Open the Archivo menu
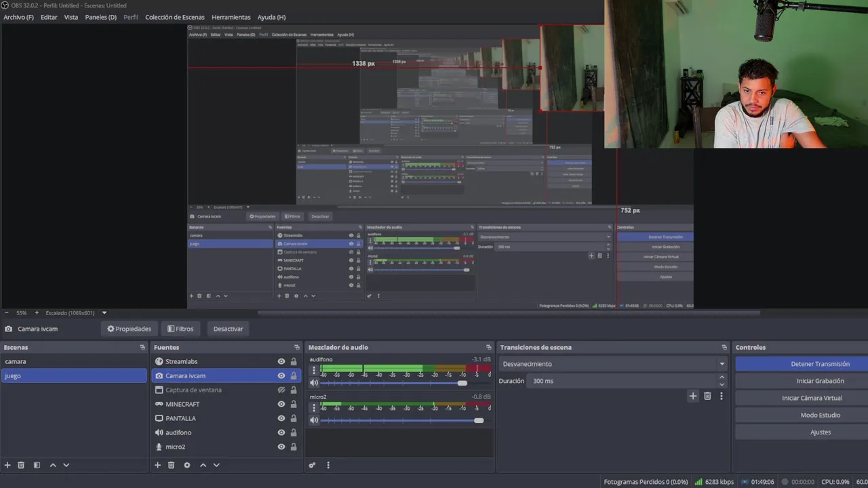 tap(18, 17)
